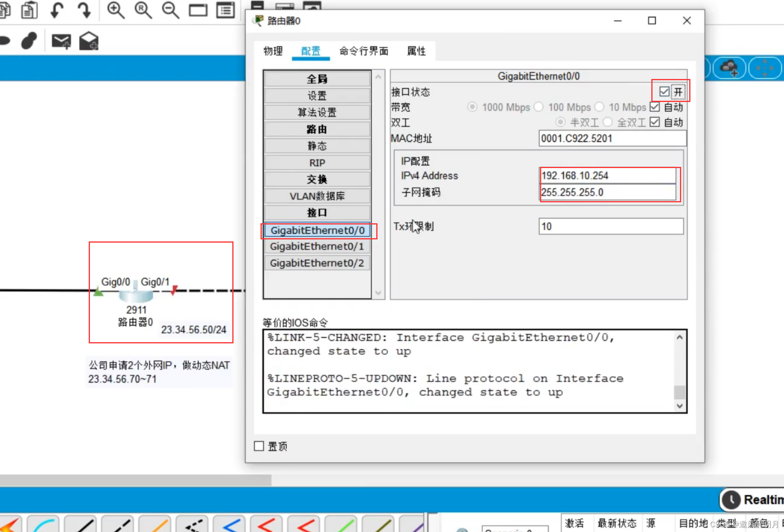Click the Realtime mode button
This screenshot has width=784, height=532.
tap(752, 500)
